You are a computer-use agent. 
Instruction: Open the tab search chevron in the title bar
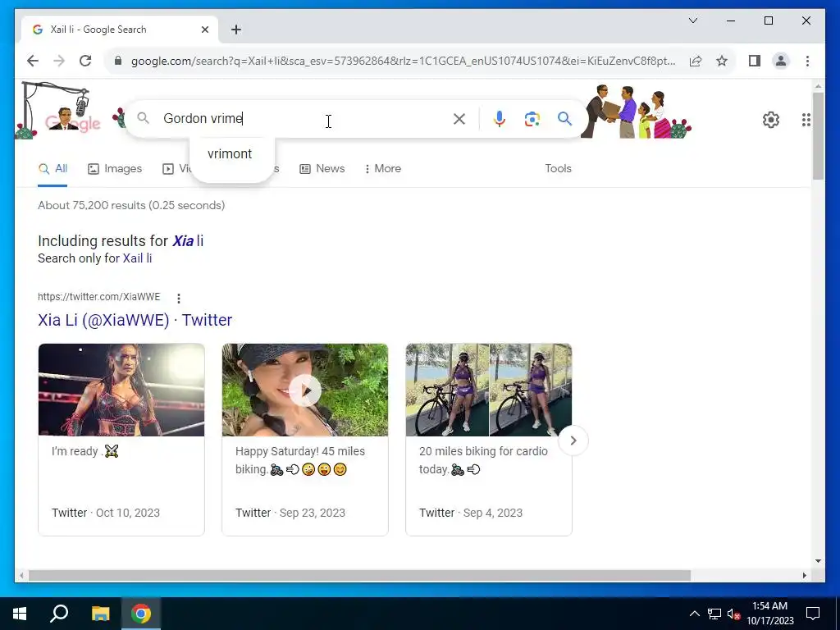[x=692, y=21]
